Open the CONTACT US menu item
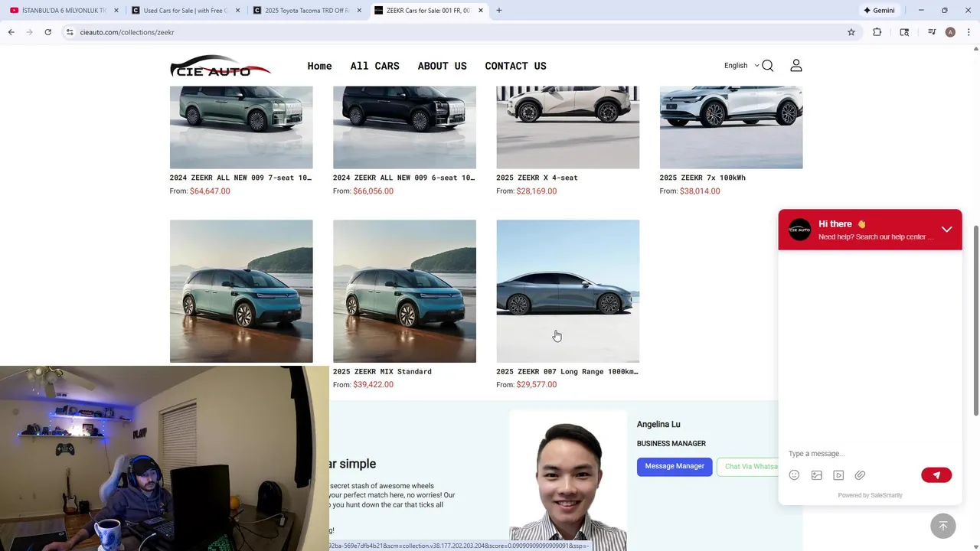 515,66
